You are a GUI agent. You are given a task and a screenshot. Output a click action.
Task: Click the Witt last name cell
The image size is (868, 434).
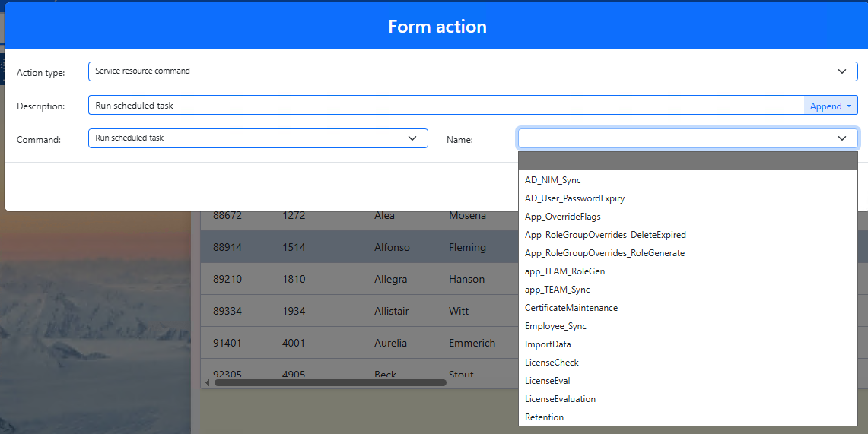[459, 311]
